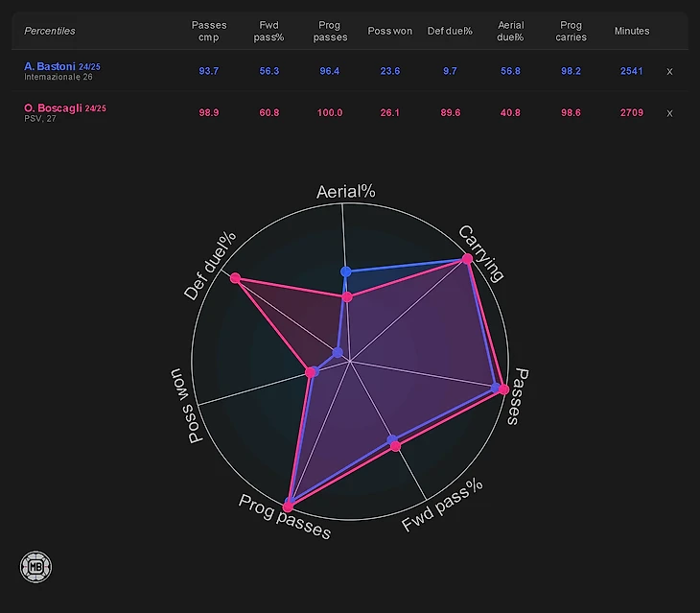Remove O. Boscagli row with its X
This screenshot has width=700, height=613.
669,113
